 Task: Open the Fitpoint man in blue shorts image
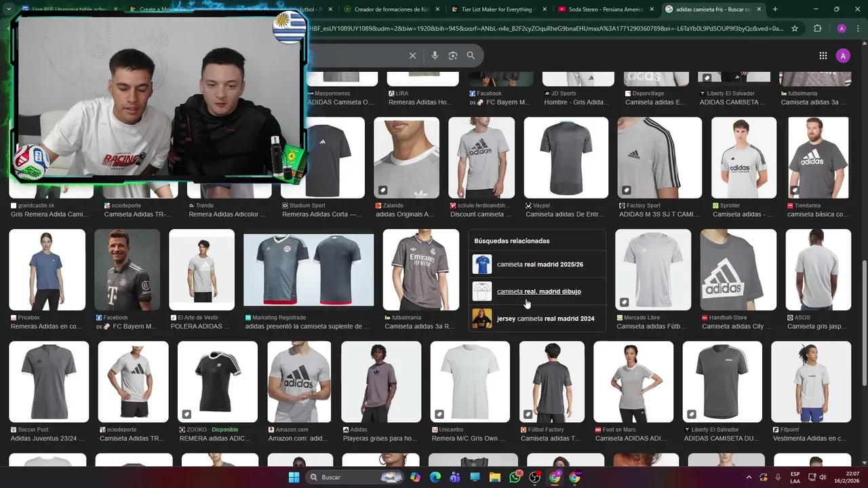(x=811, y=382)
